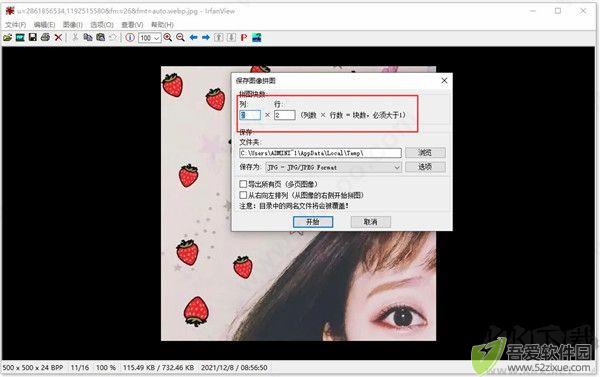Click the 开始 start button

(x=313, y=222)
